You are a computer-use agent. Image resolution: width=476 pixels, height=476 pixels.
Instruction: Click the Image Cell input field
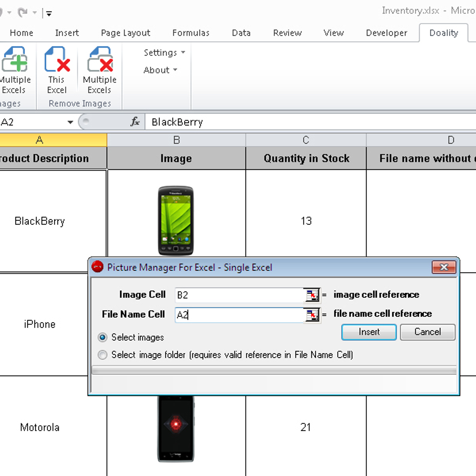240,295
